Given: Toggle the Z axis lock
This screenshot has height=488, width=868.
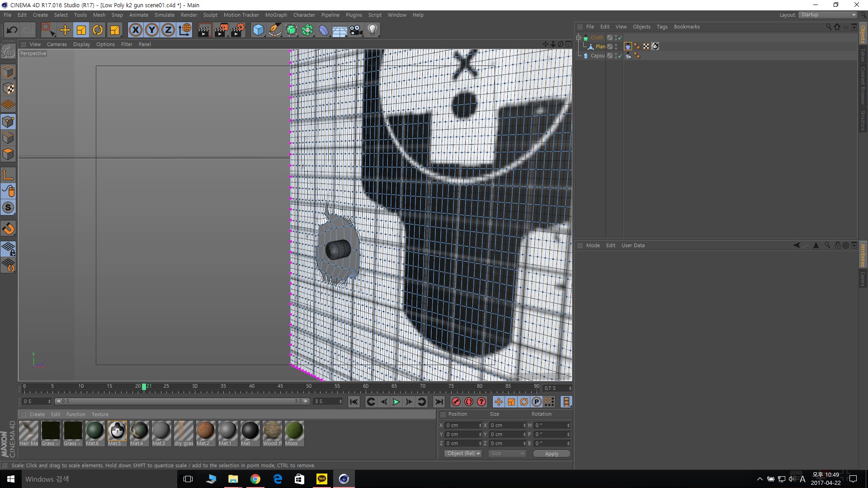Looking at the screenshot, I should coord(168,30).
